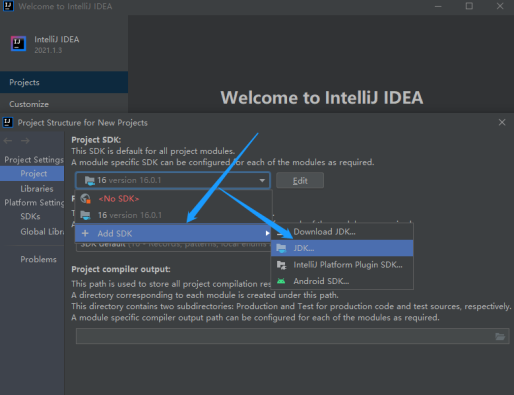Click the No SDK globe icon
This screenshot has height=395, width=514.
click(86, 199)
